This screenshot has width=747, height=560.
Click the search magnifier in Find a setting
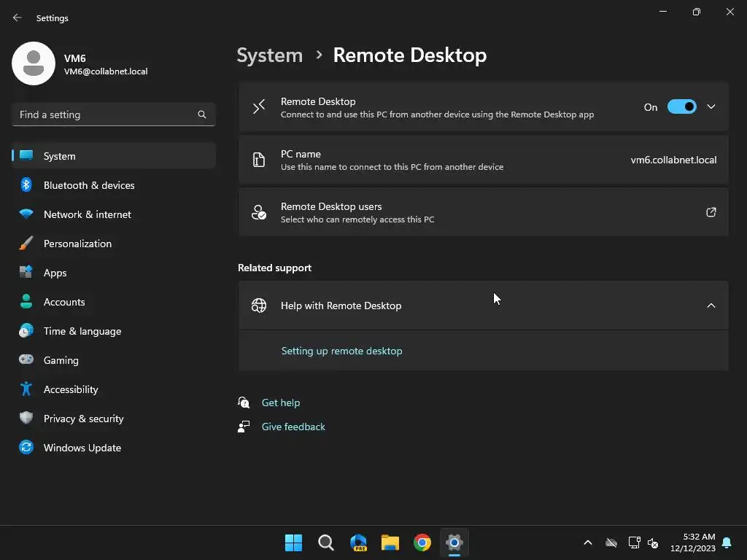[x=202, y=114]
